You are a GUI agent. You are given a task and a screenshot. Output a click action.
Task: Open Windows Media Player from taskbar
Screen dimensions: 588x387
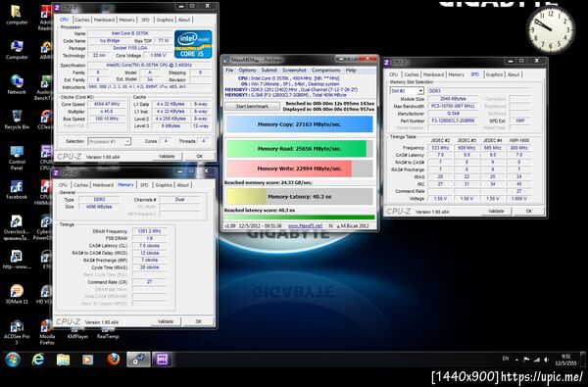point(87,360)
